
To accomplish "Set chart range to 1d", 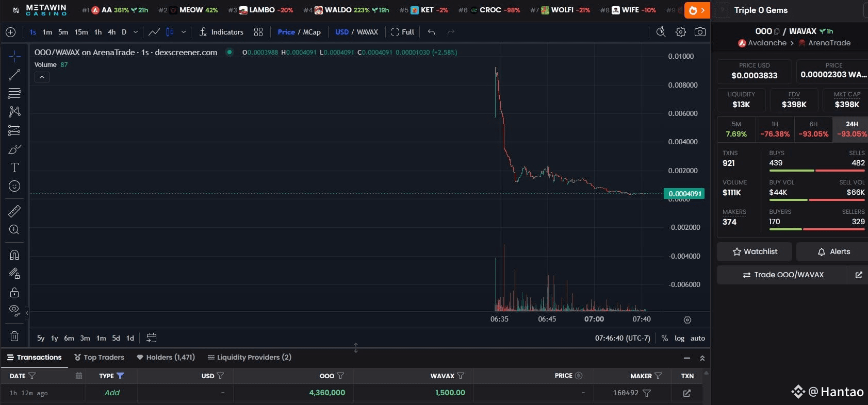I will 130,338.
